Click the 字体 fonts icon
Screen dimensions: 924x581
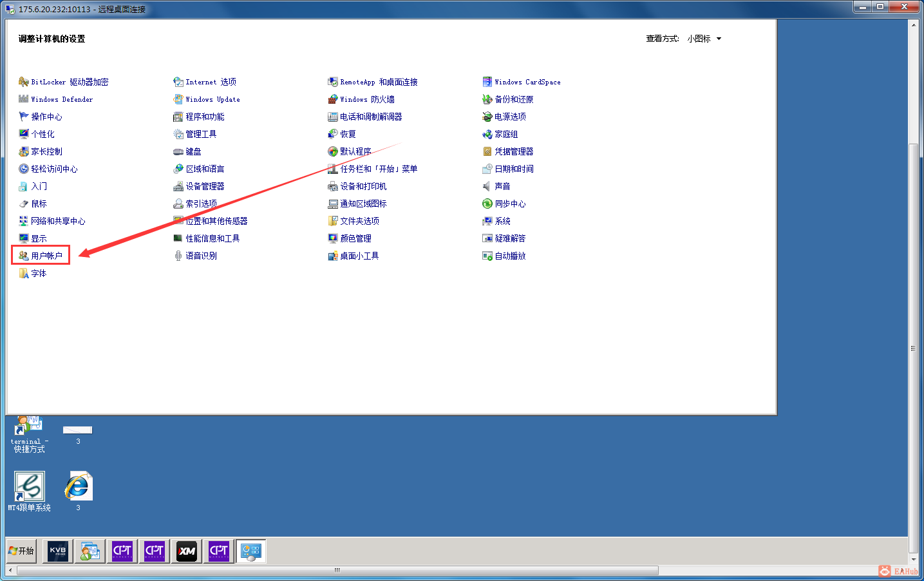[24, 273]
